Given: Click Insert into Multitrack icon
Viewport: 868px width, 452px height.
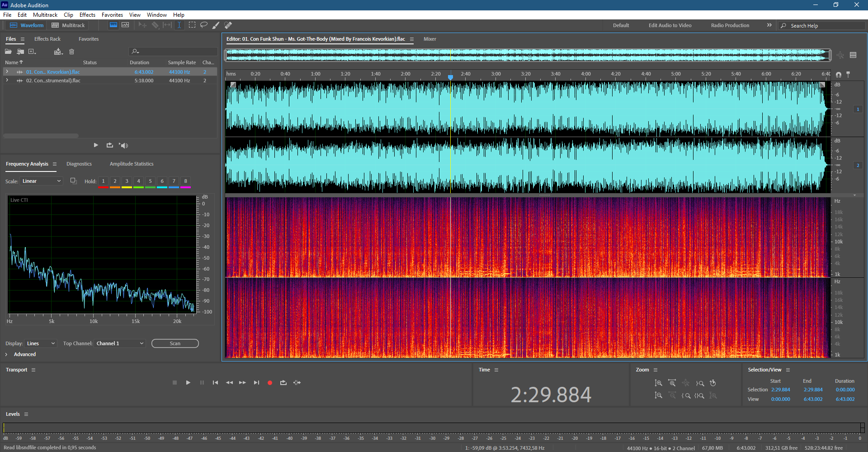Looking at the screenshot, I should pyautogui.click(x=58, y=52).
